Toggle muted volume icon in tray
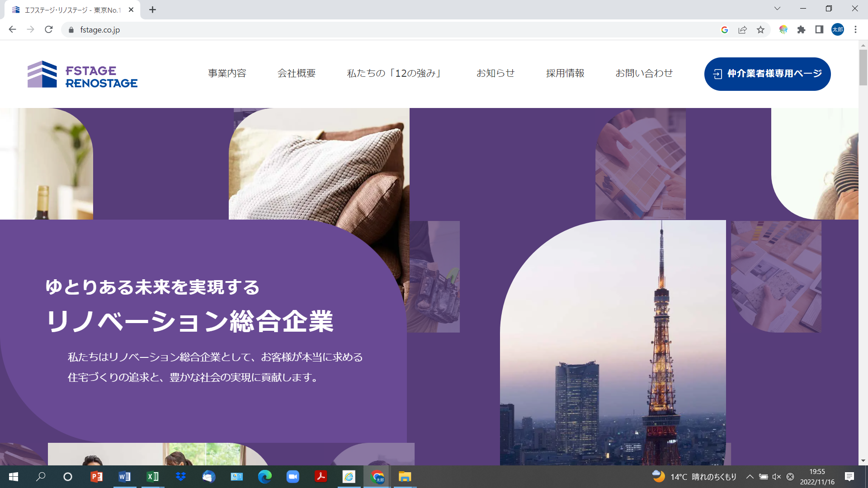Image resolution: width=868 pixels, height=488 pixels. (x=777, y=477)
